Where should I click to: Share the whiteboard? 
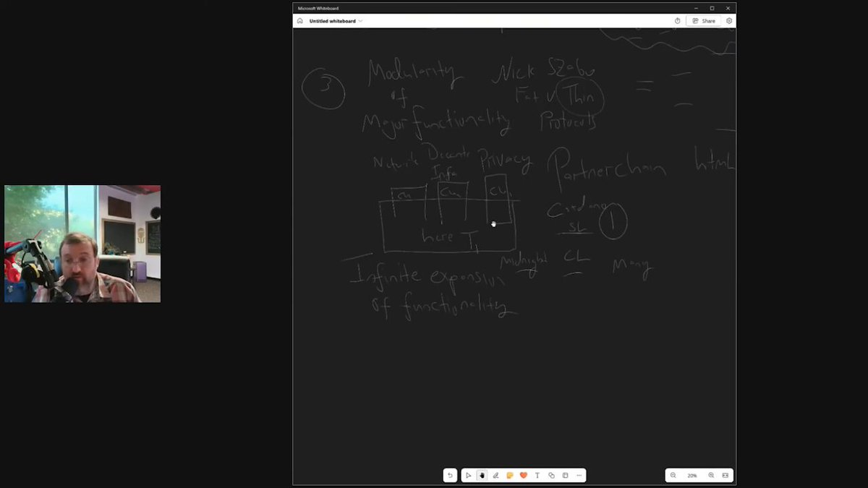(704, 21)
